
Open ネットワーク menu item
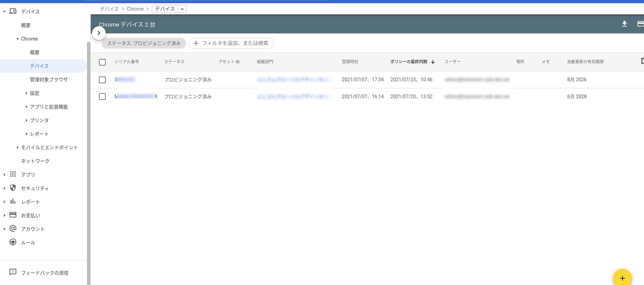click(35, 161)
